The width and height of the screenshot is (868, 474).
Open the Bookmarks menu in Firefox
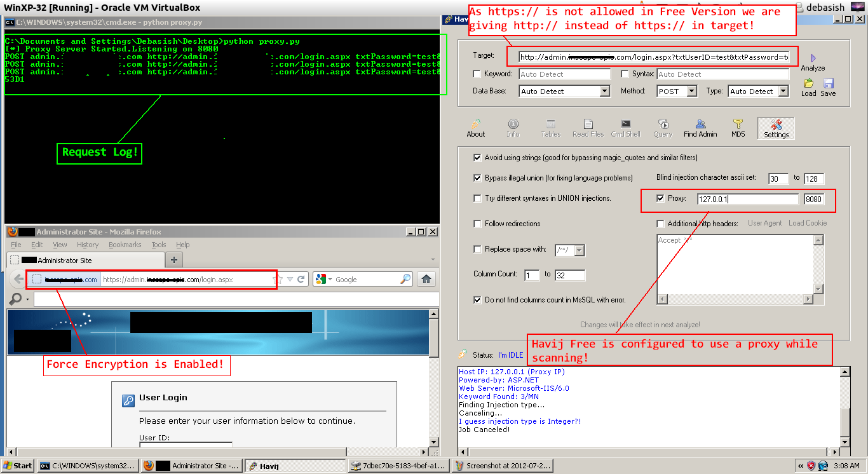pos(125,245)
